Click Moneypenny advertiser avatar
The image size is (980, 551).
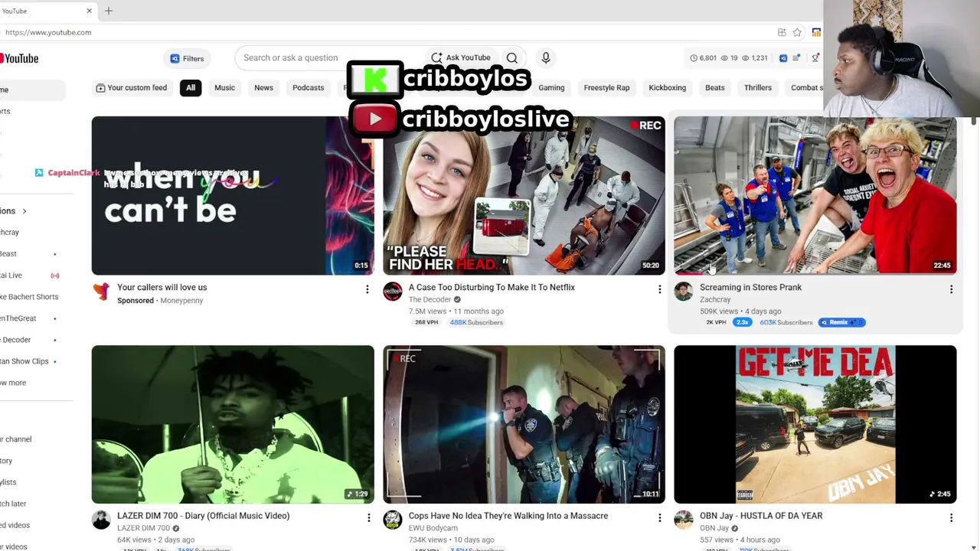tap(101, 292)
